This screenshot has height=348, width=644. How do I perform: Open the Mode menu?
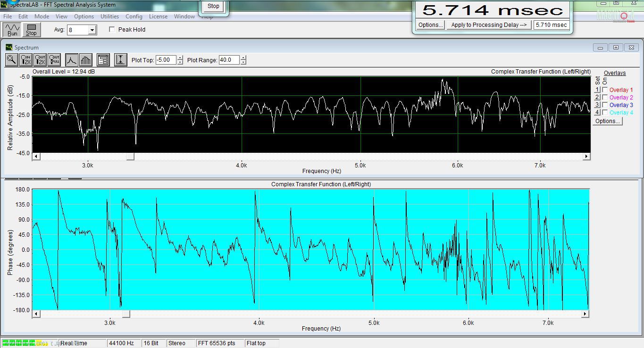coord(42,16)
